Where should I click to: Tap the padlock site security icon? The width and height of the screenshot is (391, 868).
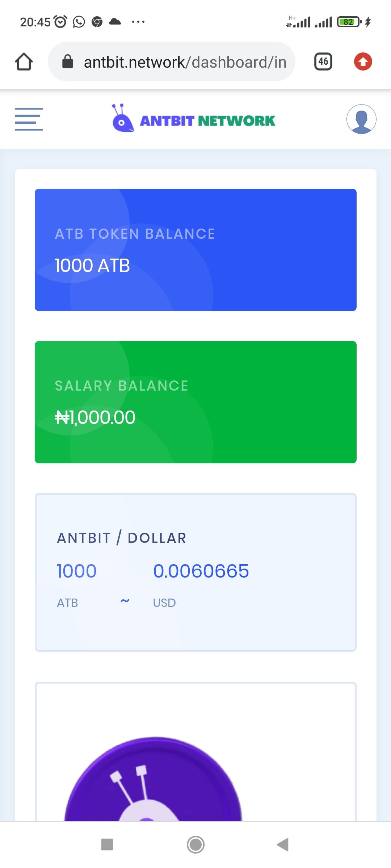click(x=68, y=62)
